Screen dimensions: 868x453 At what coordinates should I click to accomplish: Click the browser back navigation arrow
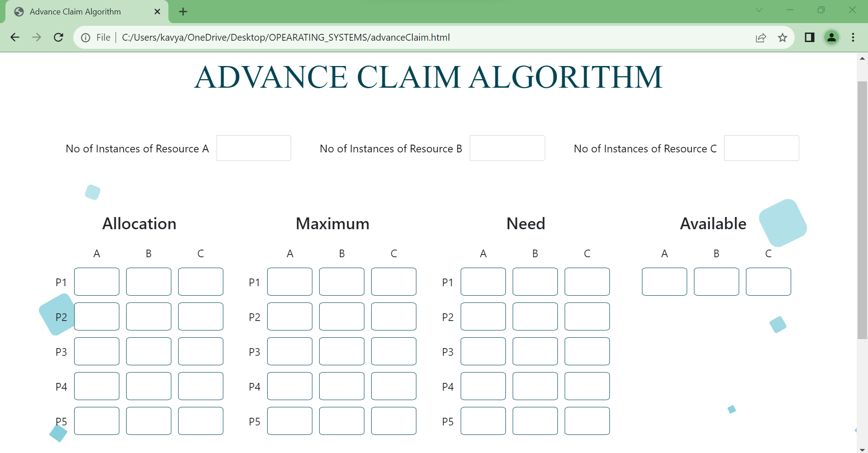pyautogui.click(x=15, y=37)
